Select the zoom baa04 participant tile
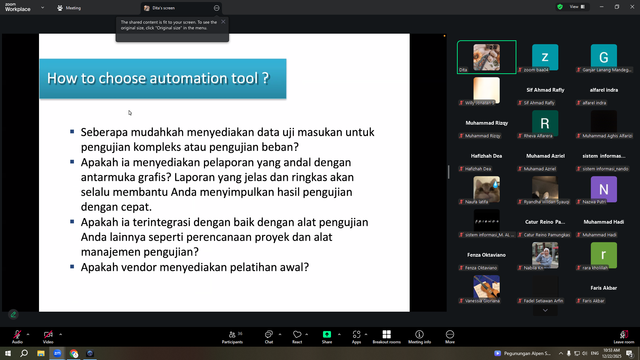 [545, 57]
